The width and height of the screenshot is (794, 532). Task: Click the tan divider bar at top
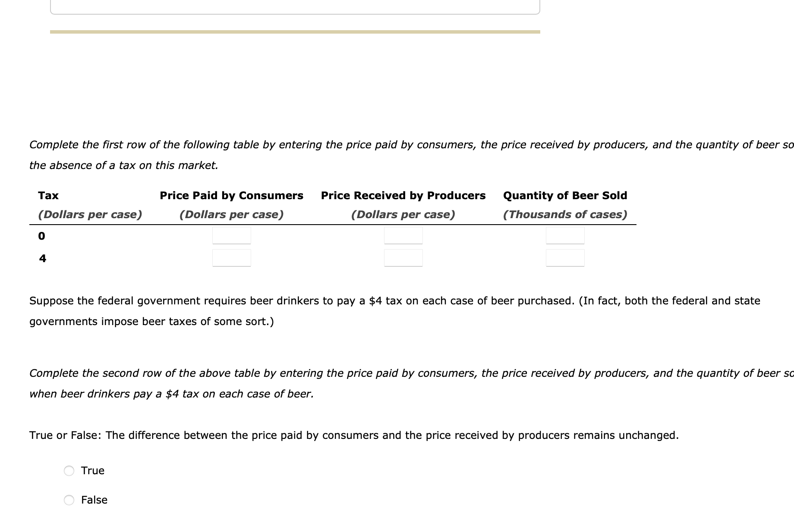(x=295, y=31)
